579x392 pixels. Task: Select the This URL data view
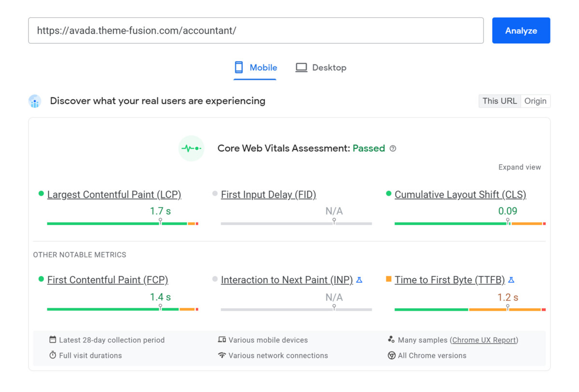pyautogui.click(x=499, y=101)
